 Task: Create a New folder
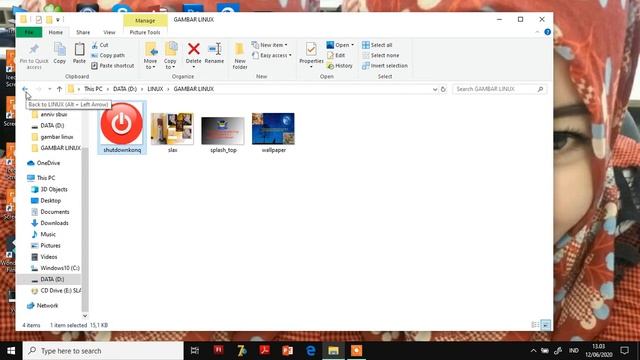240,56
